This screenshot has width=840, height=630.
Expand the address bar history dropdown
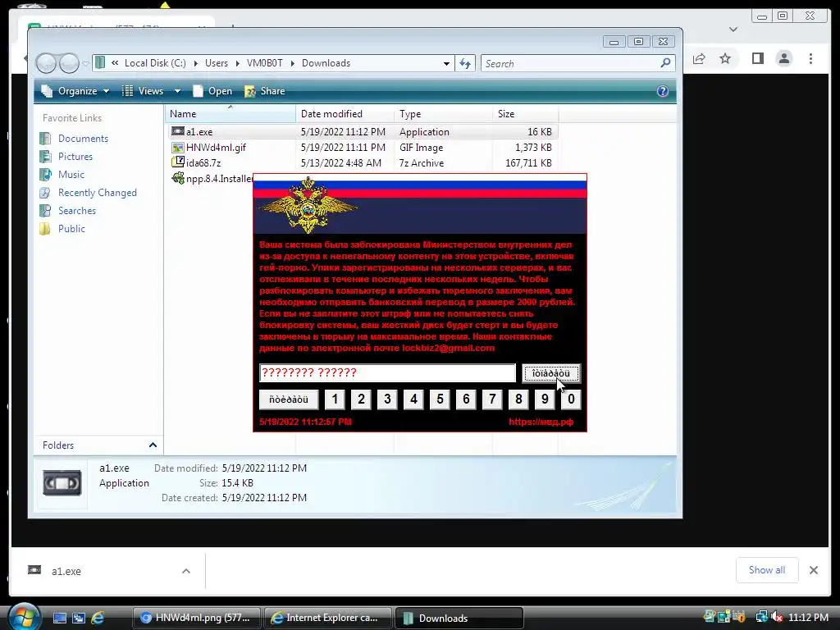tap(446, 64)
